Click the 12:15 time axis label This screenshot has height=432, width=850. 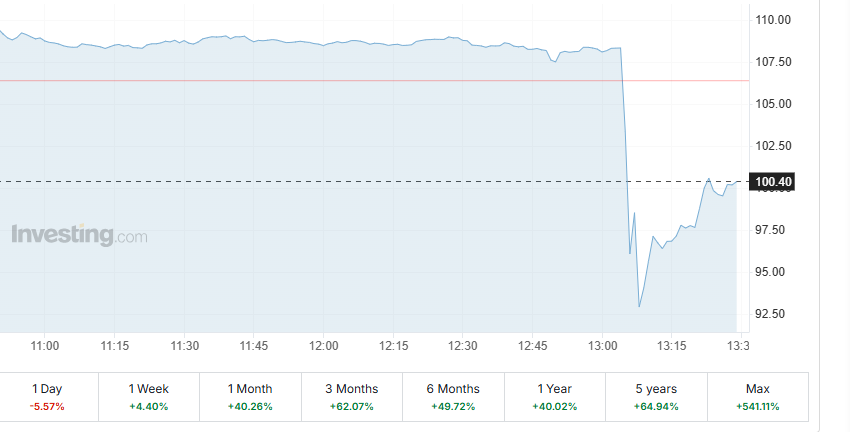[x=394, y=346]
